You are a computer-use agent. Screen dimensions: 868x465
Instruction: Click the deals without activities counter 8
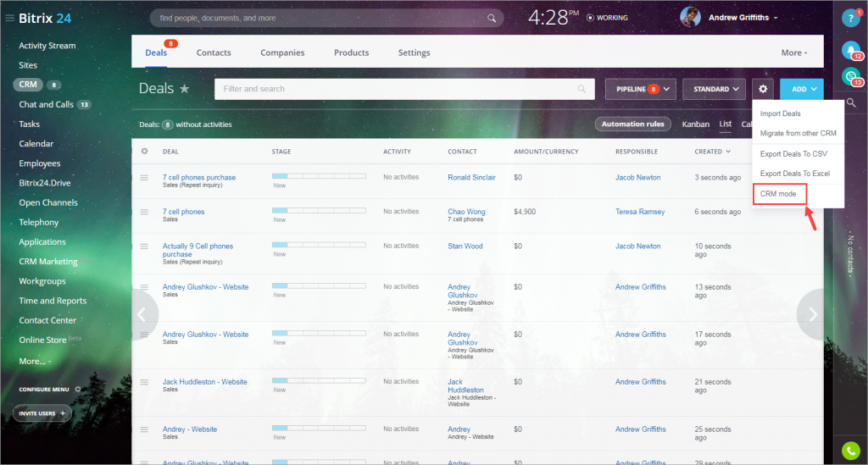(167, 125)
